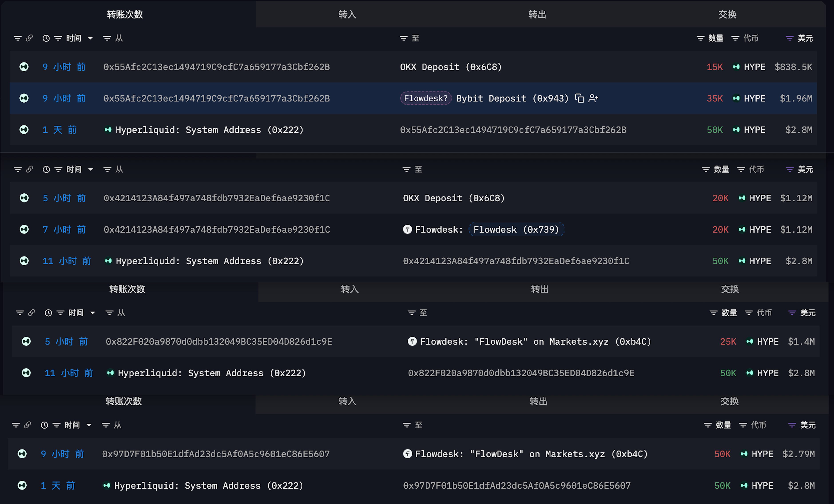This screenshot has width=834, height=504.
Task: Open the 数量 filter in the 0x822F020a table header
Action: (713, 313)
